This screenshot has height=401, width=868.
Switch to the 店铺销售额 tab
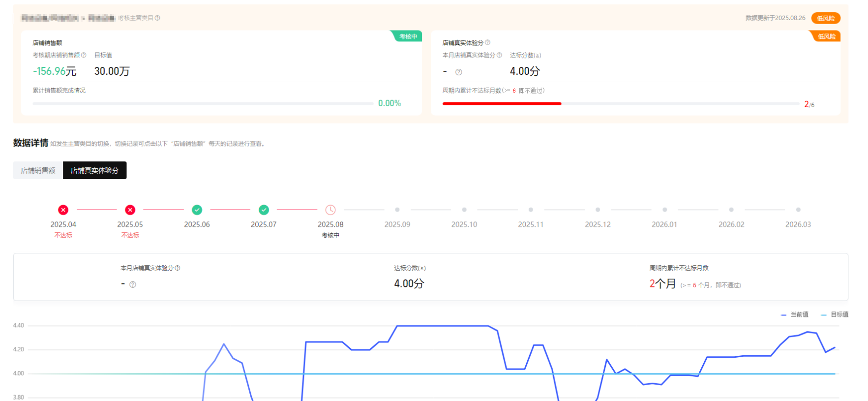coord(38,170)
